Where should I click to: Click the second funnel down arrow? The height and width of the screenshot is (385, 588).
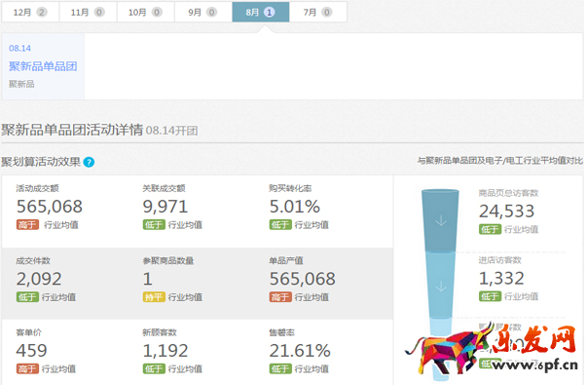pos(441,287)
